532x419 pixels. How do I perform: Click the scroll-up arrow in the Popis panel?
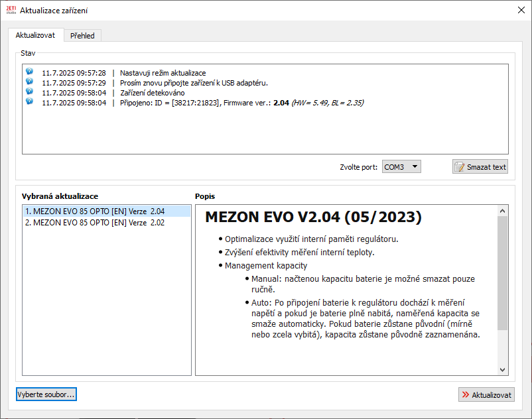pos(503,211)
